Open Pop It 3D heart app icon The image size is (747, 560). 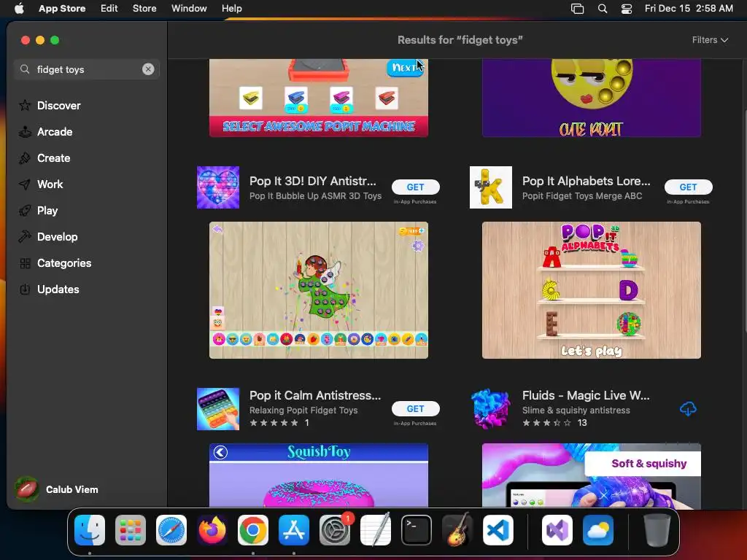click(x=218, y=187)
